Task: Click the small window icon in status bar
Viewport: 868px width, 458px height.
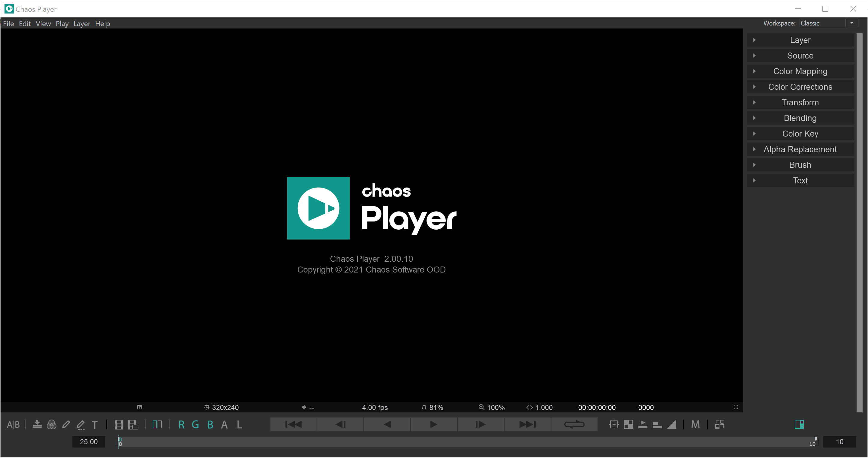Action: [x=140, y=408]
